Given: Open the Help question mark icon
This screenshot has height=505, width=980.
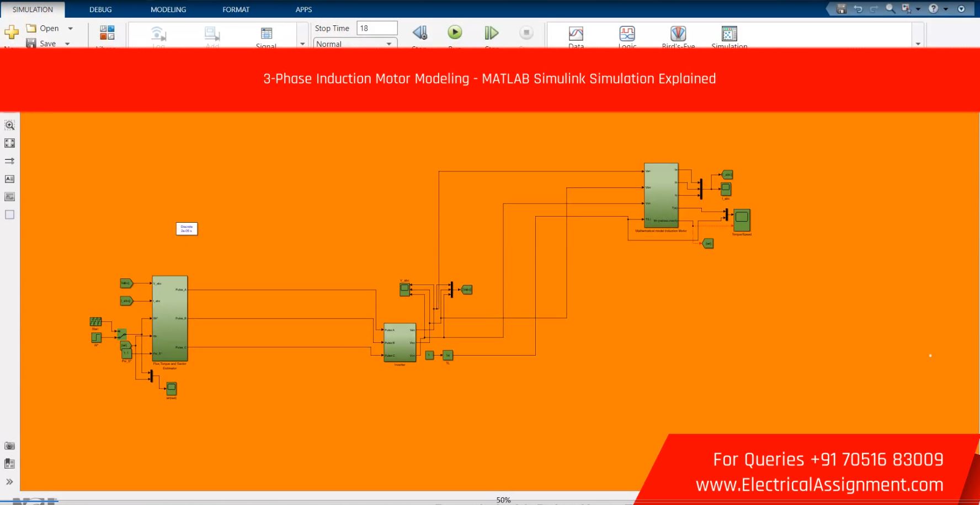Looking at the screenshot, I should (934, 9).
